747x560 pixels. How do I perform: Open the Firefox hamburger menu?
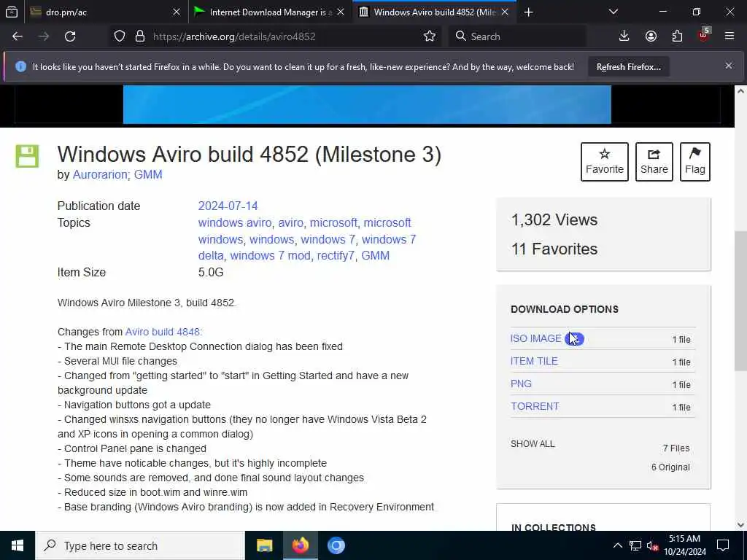coord(729,36)
